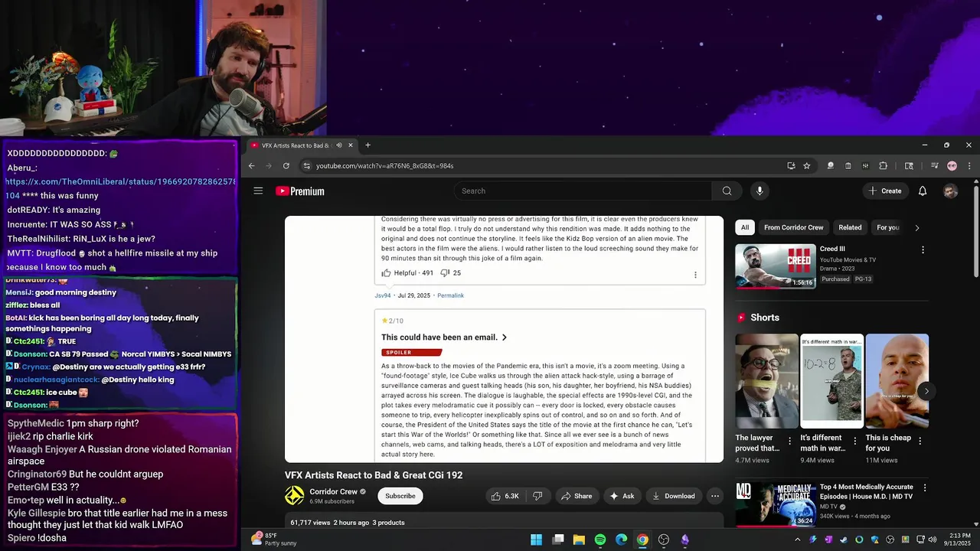The image size is (980, 551).
Task: Show more filter chips with right arrow
Action: [917, 227]
